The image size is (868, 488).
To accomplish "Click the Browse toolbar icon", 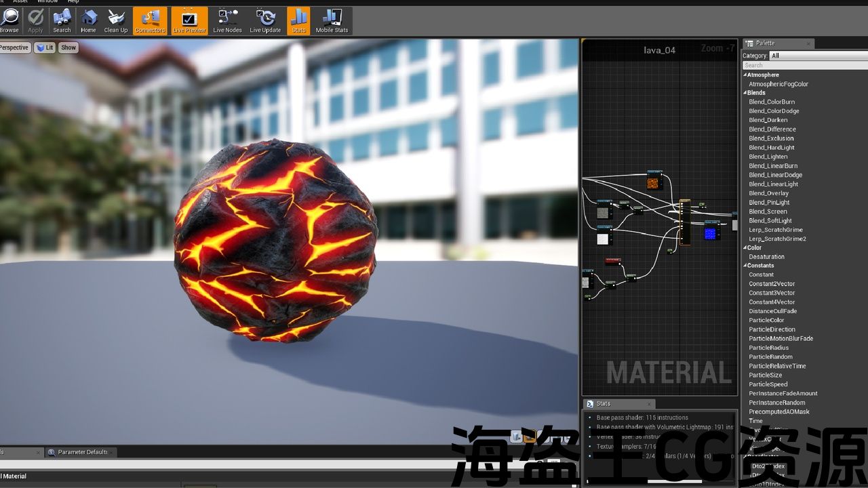I will pyautogui.click(x=9, y=21).
